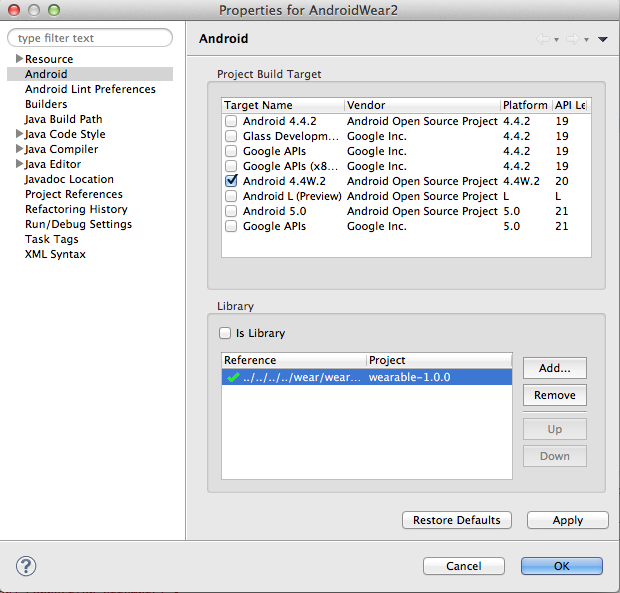Check the Android 5.0 target checkbox
Screen dimensions: 620x593
pyautogui.click(x=231, y=211)
